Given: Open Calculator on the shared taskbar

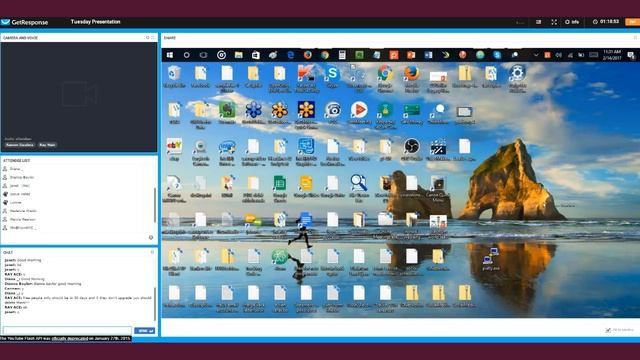Looking at the screenshot, I should [x=342, y=55].
